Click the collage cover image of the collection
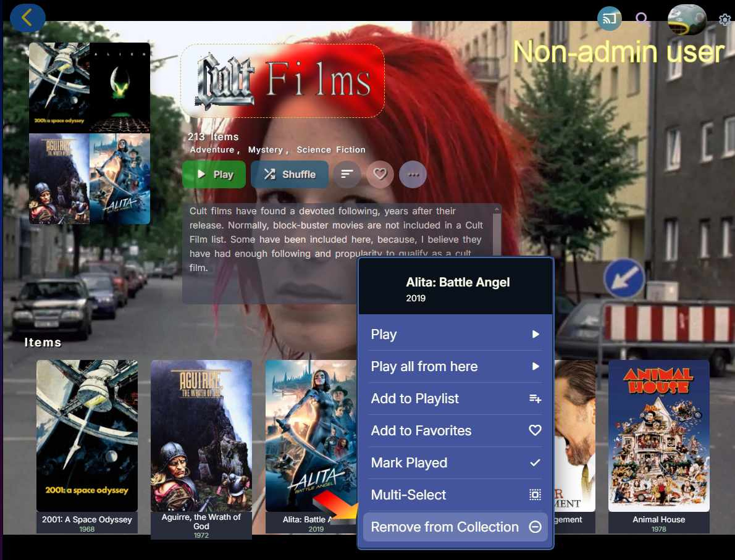735x560 pixels. (90, 133)
